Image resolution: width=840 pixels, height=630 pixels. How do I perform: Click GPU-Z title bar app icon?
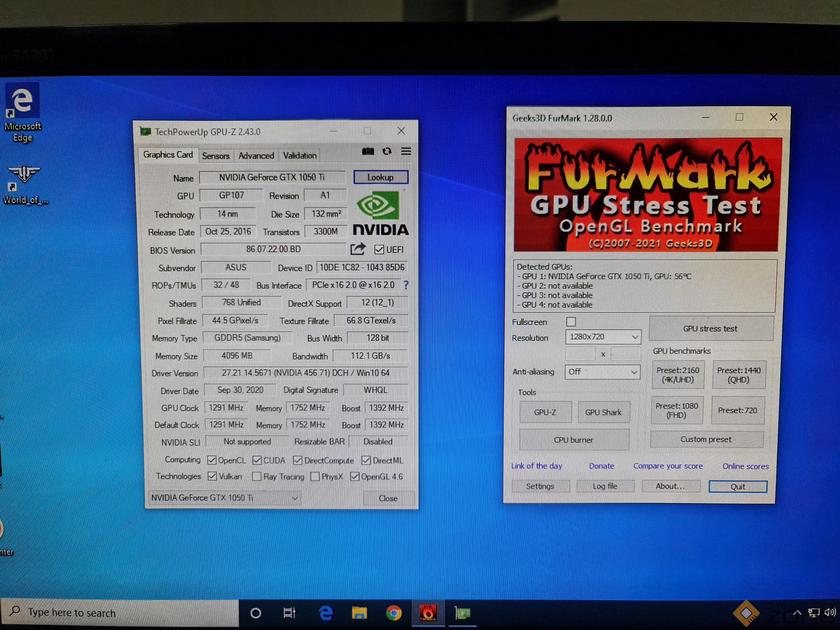(145, 131)
